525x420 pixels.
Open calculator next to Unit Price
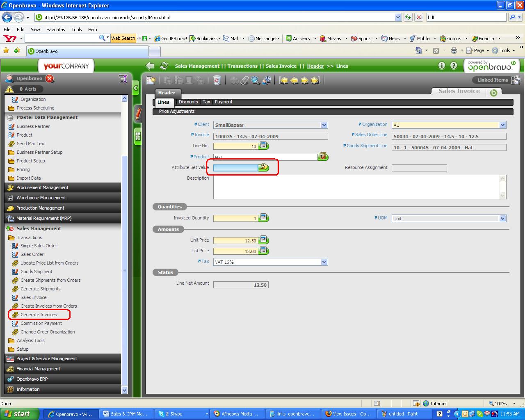point(264,240)
